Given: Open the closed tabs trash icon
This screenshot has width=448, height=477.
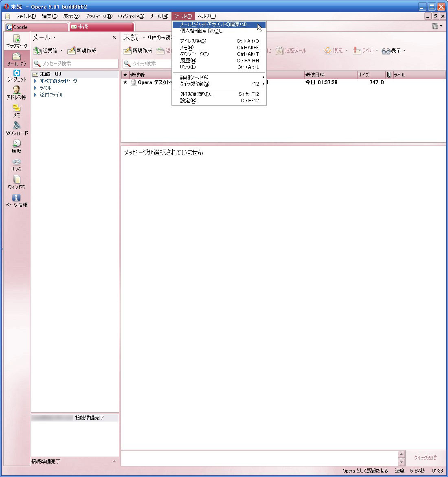Looking at the screenshot, I should (x=435, y=26).
